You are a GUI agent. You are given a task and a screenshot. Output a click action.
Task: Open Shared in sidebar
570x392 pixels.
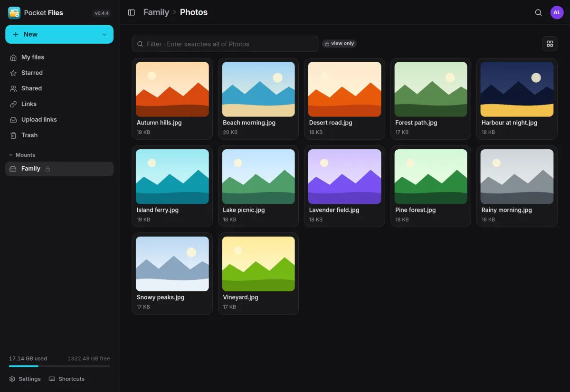point(59,88)
